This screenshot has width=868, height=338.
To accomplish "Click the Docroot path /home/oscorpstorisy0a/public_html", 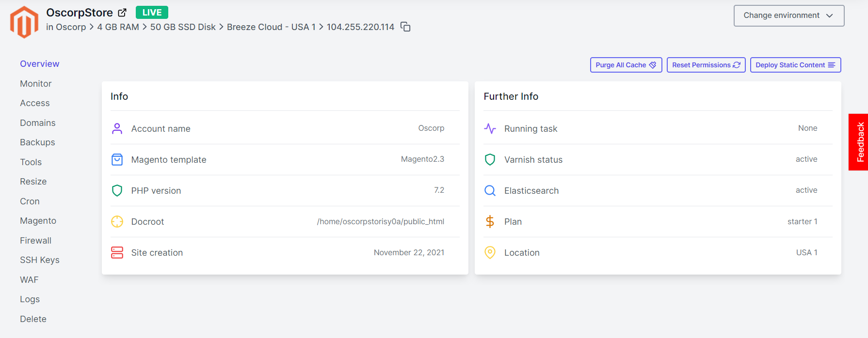I will point(381,221).
